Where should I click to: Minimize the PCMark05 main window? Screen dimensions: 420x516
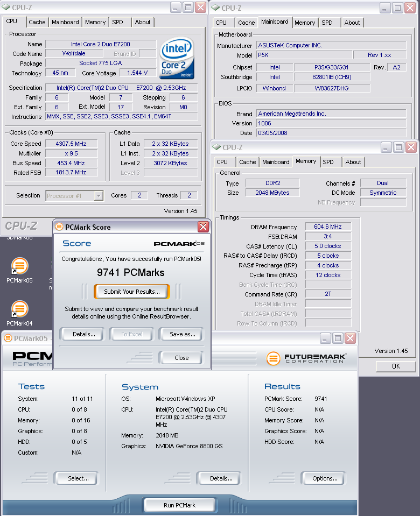[325, 338]
